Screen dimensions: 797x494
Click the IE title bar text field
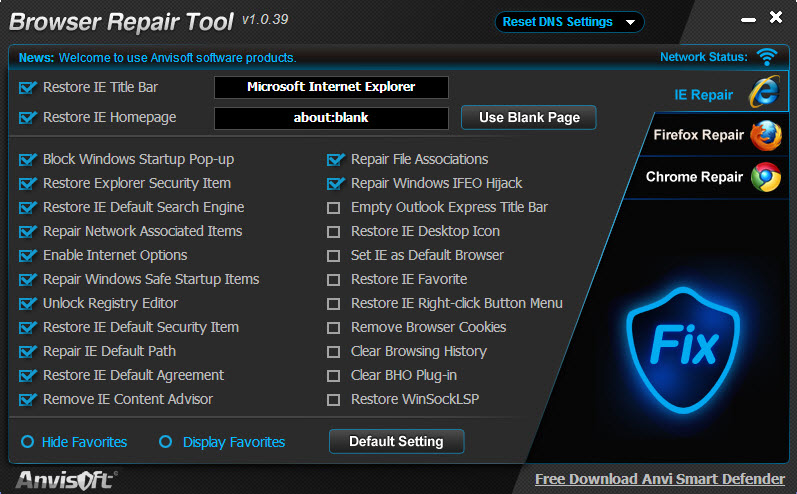coord(331,87)
